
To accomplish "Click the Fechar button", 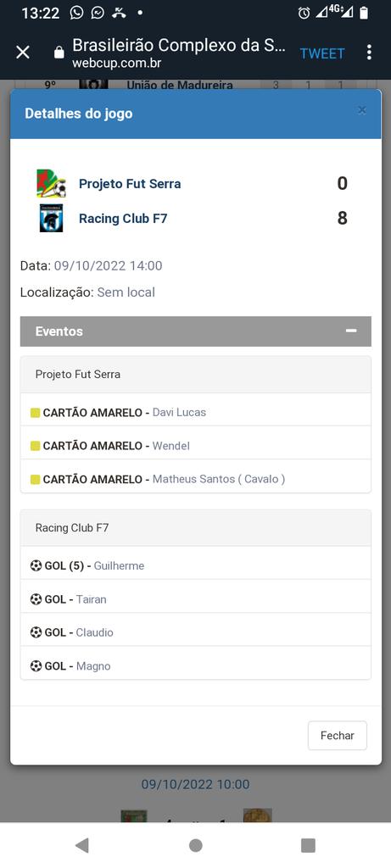I will [338, 735].
